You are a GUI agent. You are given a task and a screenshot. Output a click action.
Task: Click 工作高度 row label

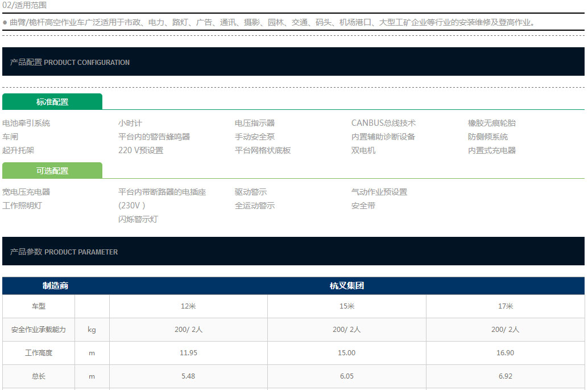pyautogui.click(x=39, y=353)
